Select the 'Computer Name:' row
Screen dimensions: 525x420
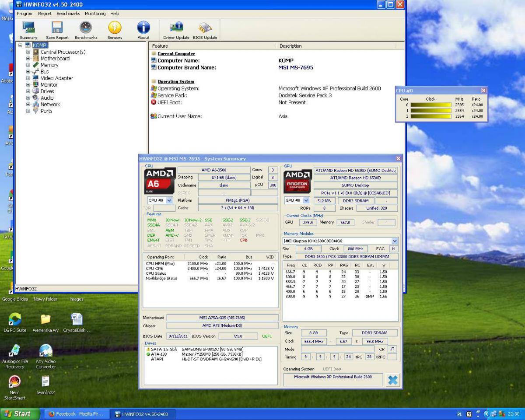click(x=276, y=60)
